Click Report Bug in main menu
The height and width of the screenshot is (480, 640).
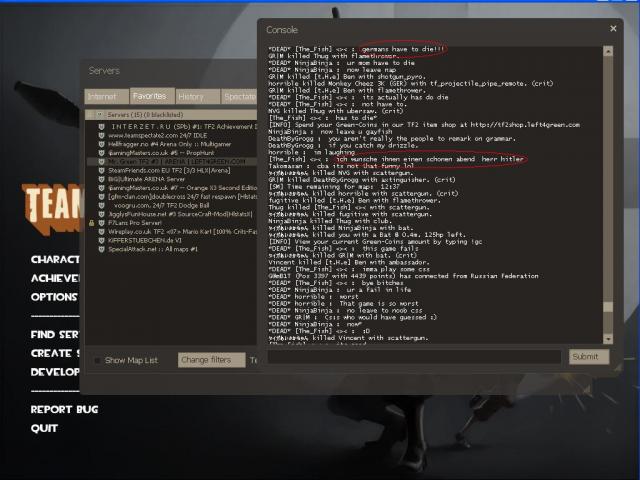[64, 409]
